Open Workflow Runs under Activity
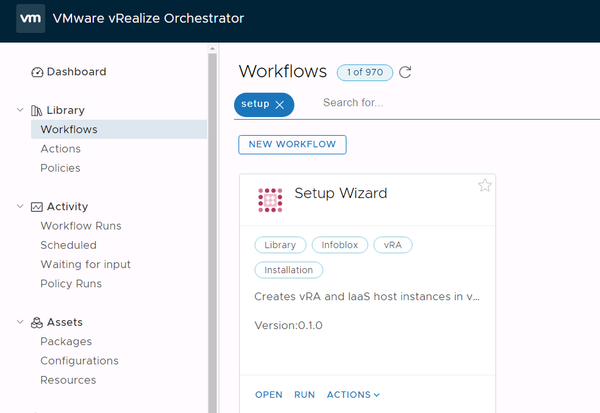 [81, 226]
